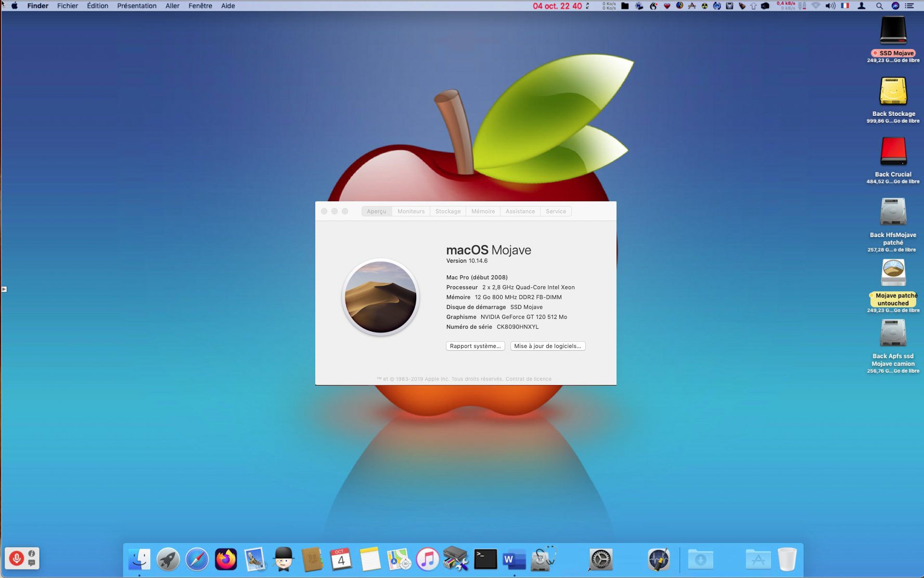Open Contacts book in Dock
924x578 pixels.
click(312, 559)
